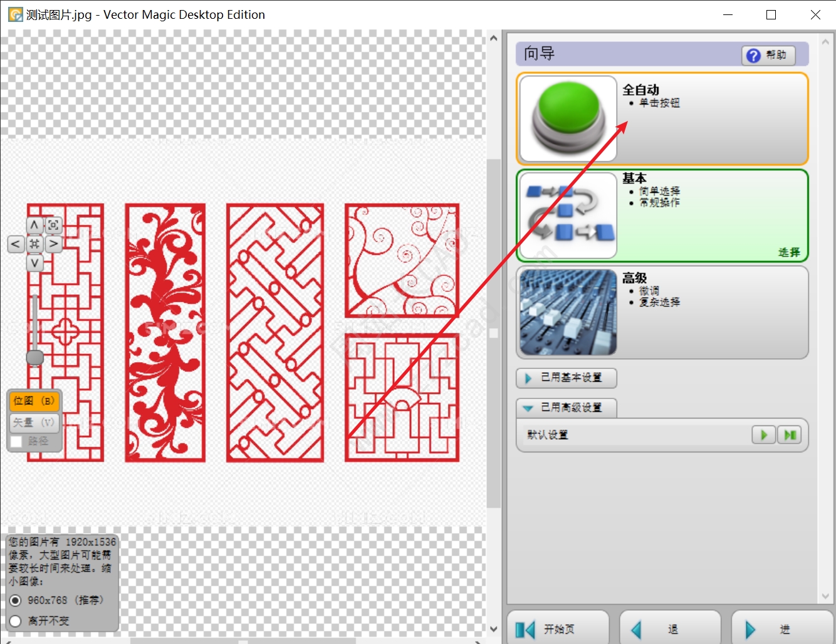This screenshot has height=644, width=836.
Task: Switch to the 位图 (B) view tab
Action: (34, 400)
